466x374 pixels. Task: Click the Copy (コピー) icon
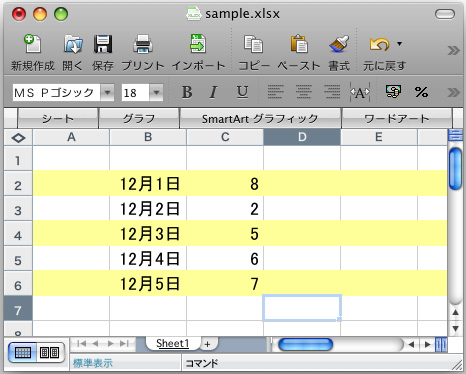(x=253, y=44)
